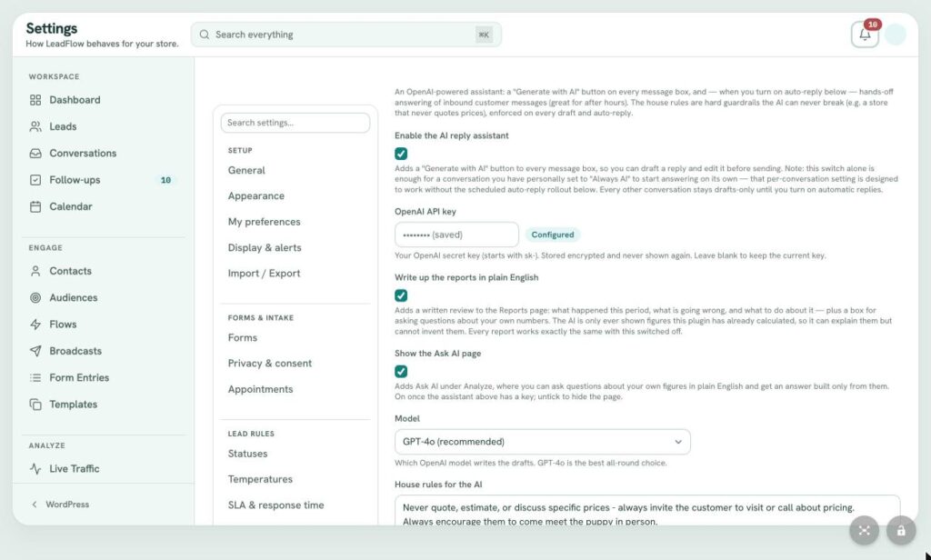
Task: Click the Follow-ups checkbox icon
Action: tap(35, 180)
